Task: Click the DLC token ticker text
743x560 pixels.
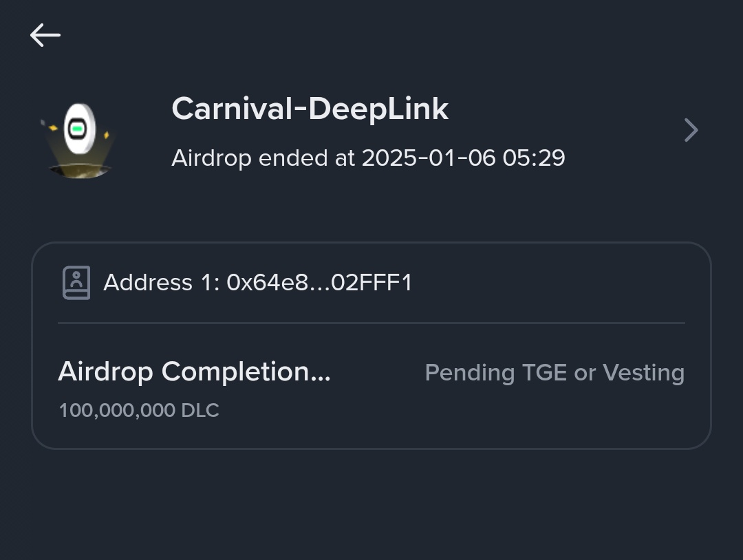Action: coord(200,411)
